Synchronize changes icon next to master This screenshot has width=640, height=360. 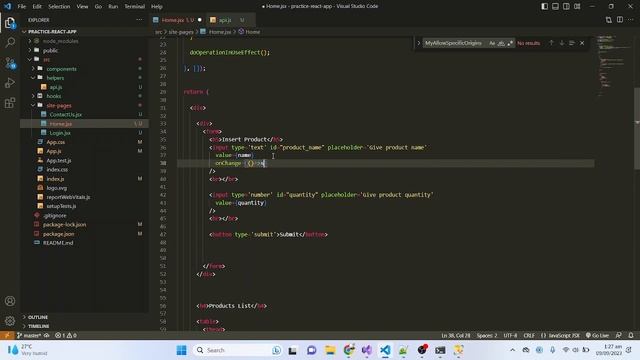pyautogui.click(x=47, y=335)
